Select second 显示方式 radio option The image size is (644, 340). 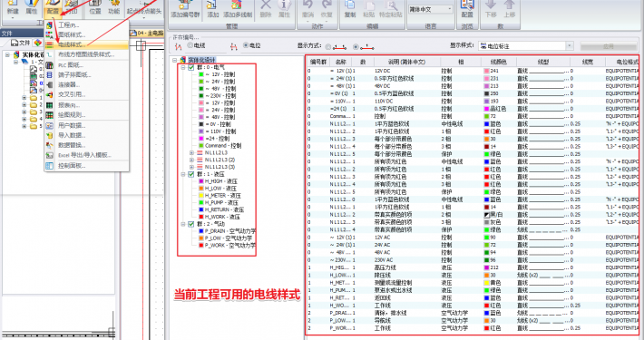pos(356,47)
